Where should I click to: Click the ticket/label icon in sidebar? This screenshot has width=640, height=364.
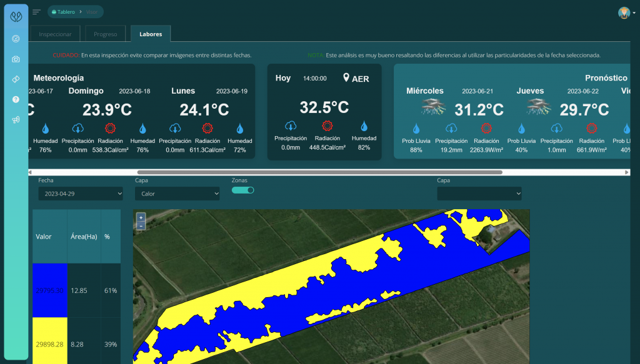[x=16, y=80]
